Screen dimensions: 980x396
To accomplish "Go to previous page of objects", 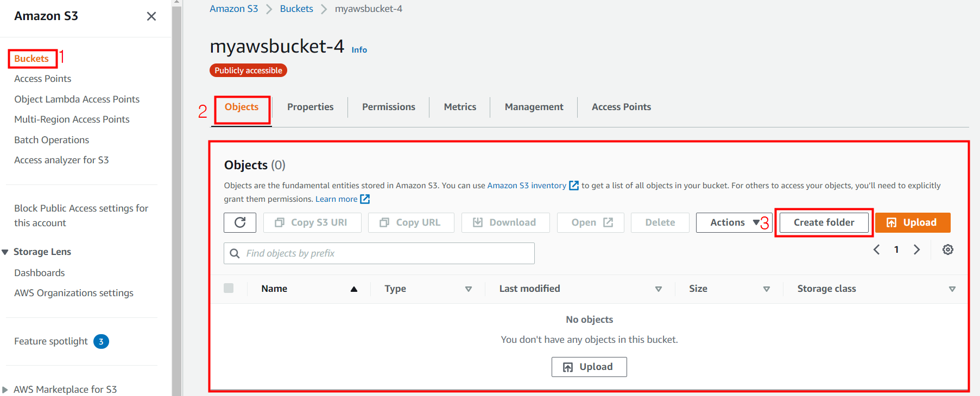I will coord(876,250).
